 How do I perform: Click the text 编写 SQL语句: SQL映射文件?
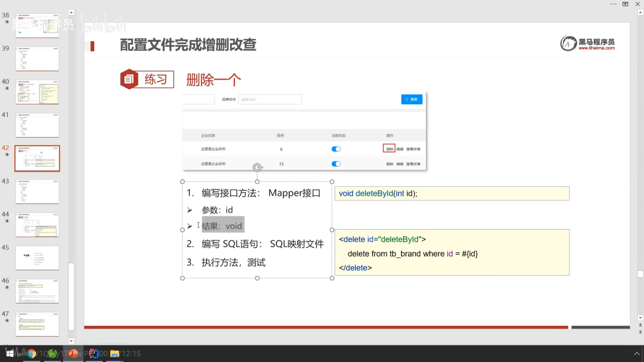tap(263, 244)
